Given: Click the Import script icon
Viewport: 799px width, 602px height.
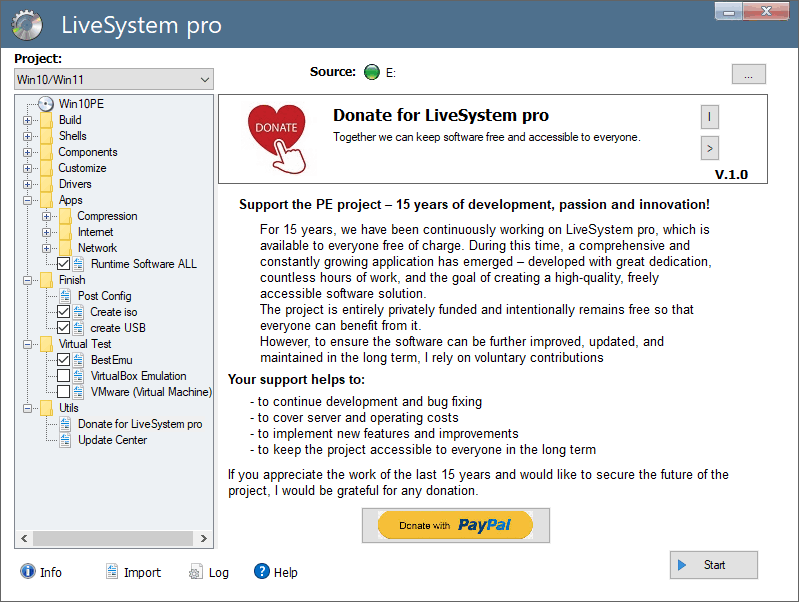Looking at the screenshot, I should point(113,572).
